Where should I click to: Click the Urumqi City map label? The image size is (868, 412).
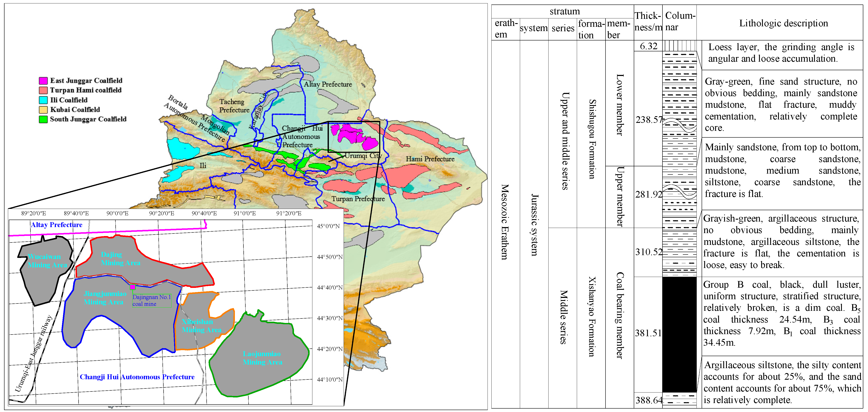coord(363,156)
